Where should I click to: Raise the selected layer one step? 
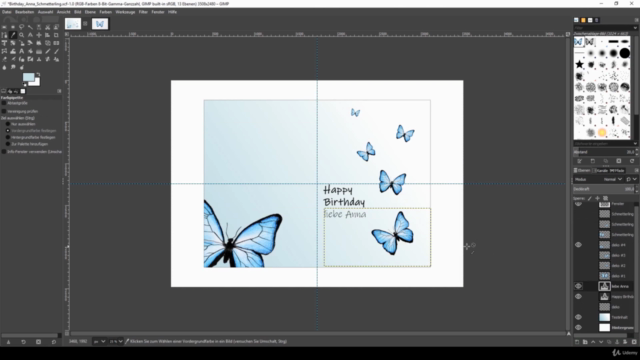click(593, 342)
